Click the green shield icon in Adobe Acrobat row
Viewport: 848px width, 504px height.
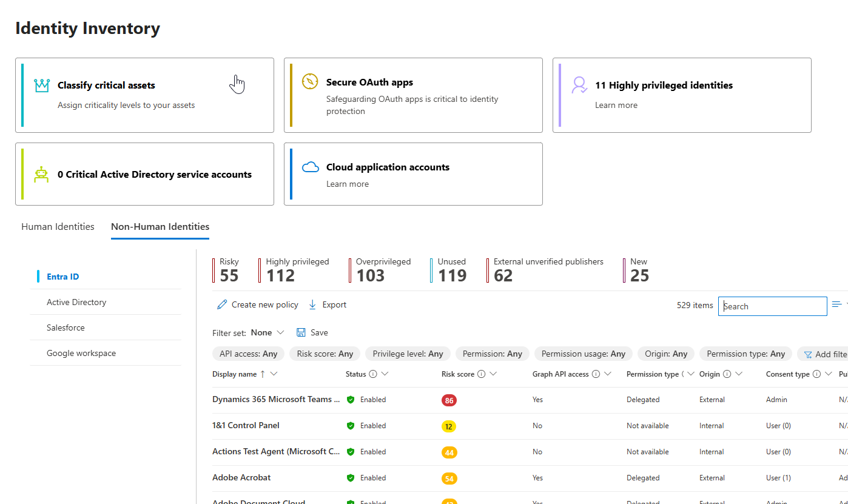[x=350, y=478]
